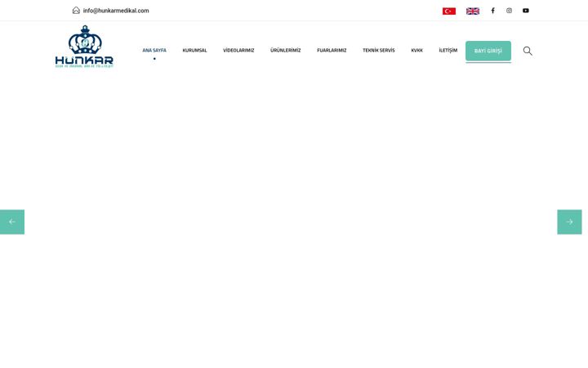Viewport: 588px width, 368px height.
Task: Click the email envelope icon
Action: tap(76, 10)
